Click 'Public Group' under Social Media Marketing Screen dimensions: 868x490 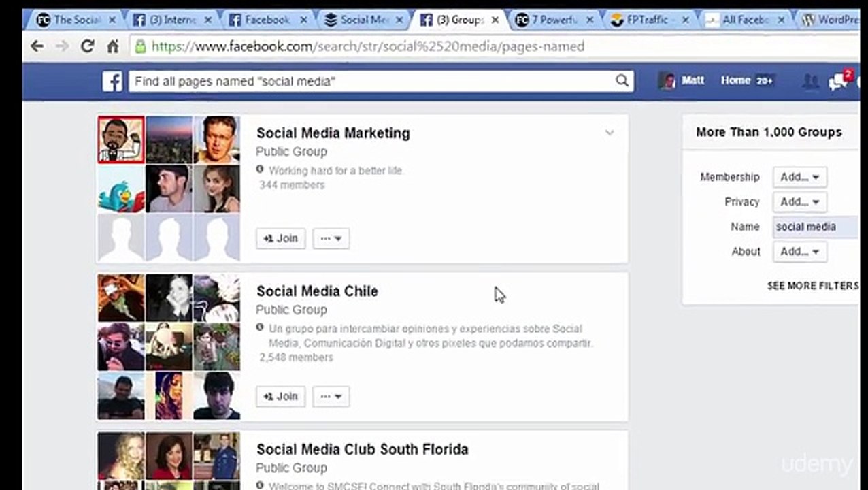click(291, 152)
